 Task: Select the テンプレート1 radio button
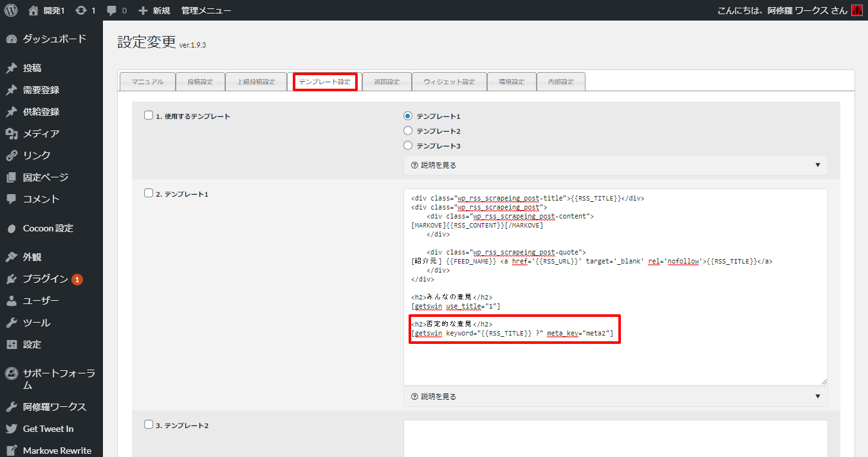pyautogui.click(x=407, y=116)
